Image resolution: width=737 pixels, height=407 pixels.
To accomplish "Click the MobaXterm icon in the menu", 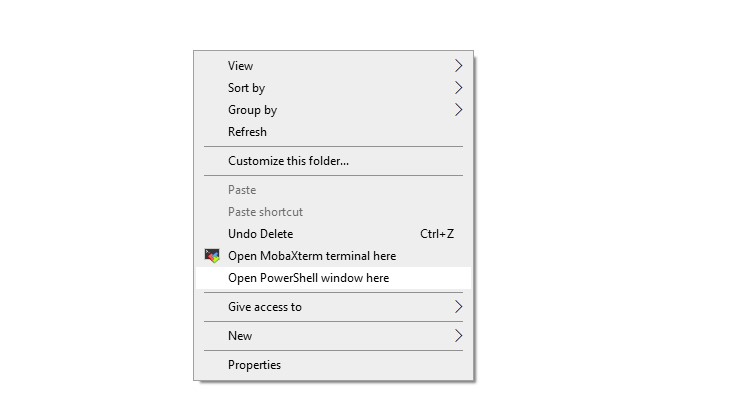I will pos(212,256).
